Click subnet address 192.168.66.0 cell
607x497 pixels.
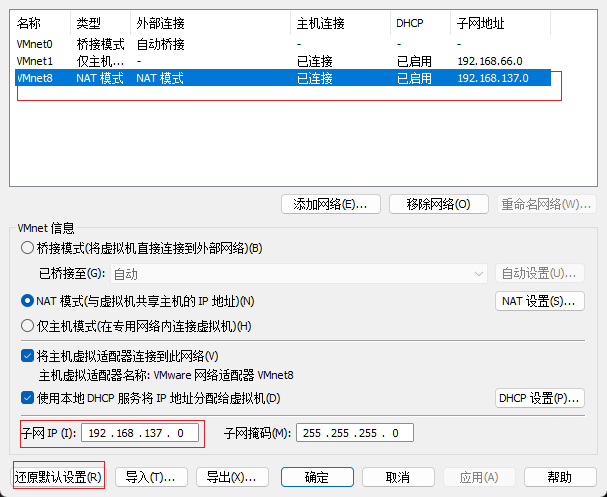(490, 61)
